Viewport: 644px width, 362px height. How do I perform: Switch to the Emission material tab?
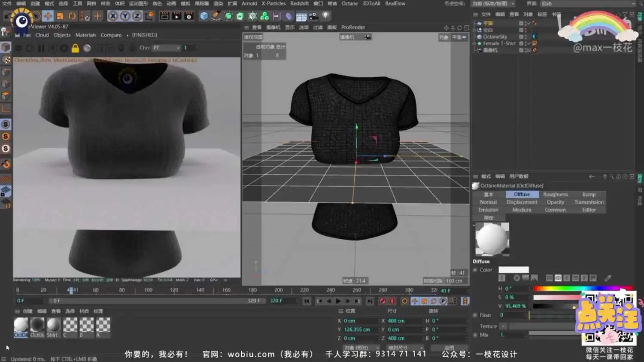point(489,210)
